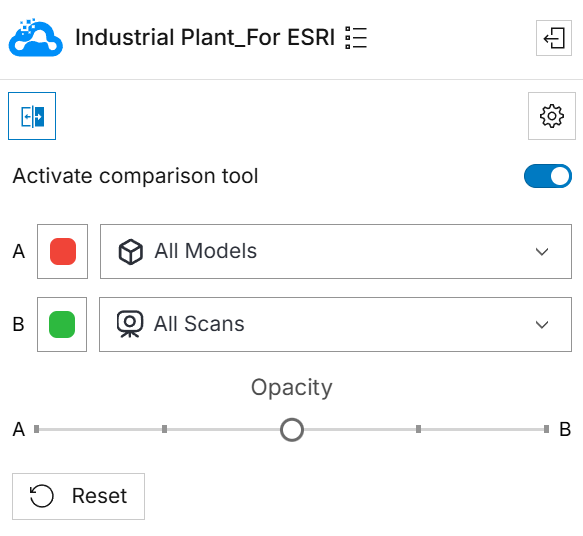
Task: Pick the green color swatch for B
Action: (x=62, y=324)
